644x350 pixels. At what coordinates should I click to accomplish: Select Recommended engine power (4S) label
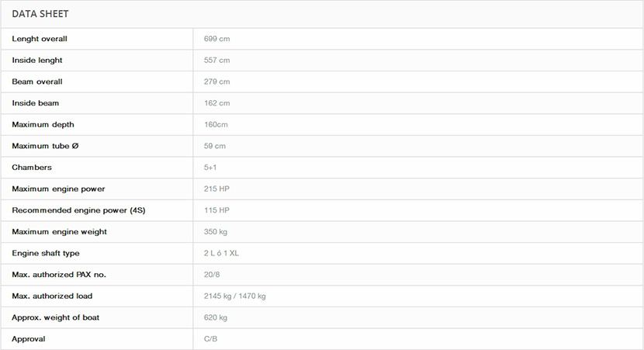point(77,210)
